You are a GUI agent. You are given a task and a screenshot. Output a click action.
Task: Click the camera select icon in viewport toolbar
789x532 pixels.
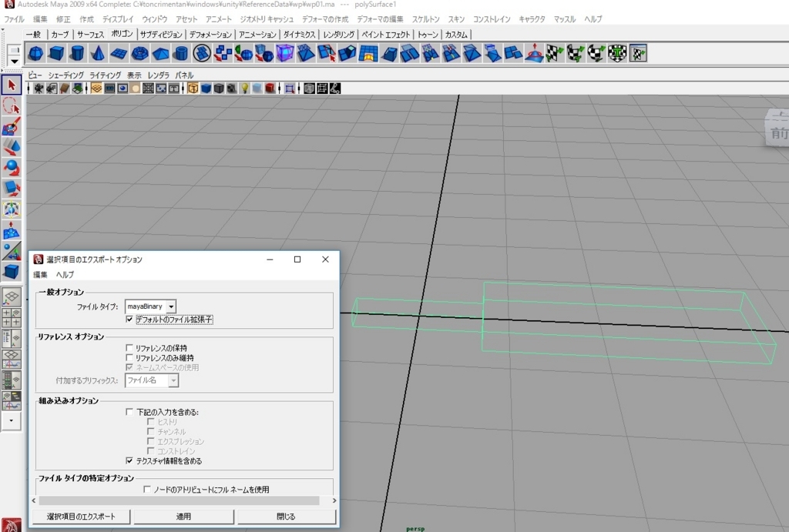pos(39,89)
